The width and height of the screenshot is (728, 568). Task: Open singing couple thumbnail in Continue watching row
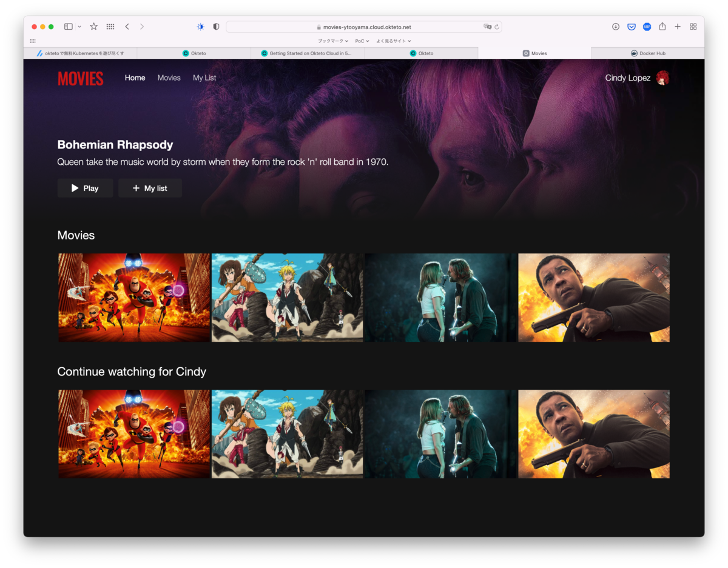point(441,434)
